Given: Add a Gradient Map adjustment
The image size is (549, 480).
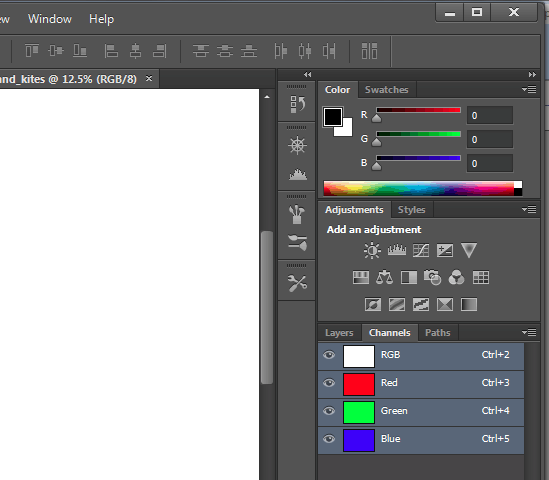Looking at the screenshot, I should (x=469, y=305).
